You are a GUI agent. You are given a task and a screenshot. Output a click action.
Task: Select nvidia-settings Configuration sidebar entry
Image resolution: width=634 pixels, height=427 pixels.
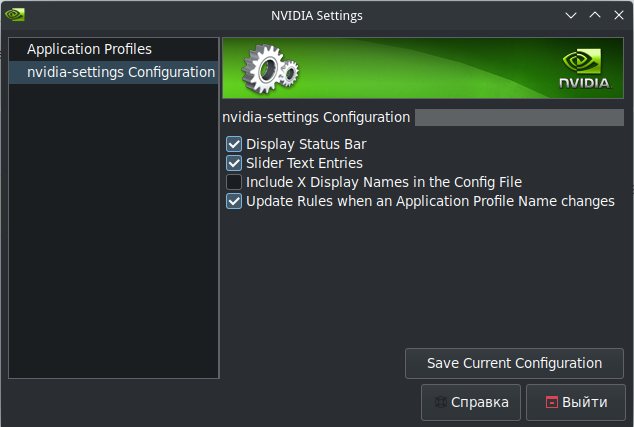[113, 72]
